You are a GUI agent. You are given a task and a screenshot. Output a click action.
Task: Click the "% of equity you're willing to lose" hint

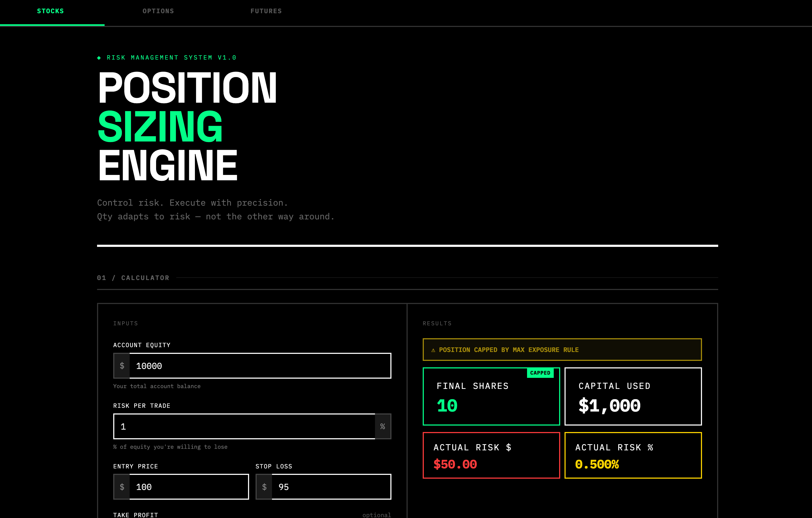click(x=170, y=447)
